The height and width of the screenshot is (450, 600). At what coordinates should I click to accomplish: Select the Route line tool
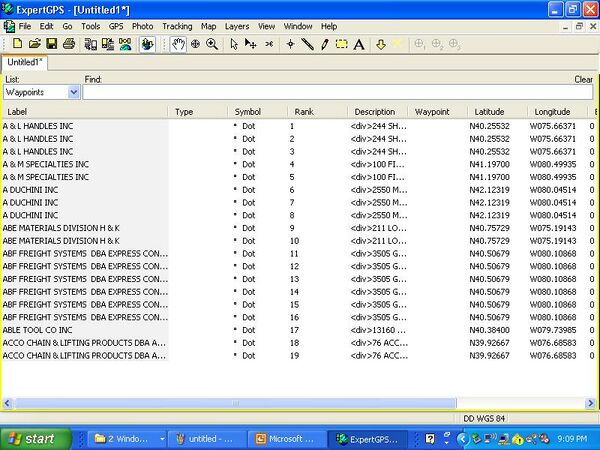(307, 44)
